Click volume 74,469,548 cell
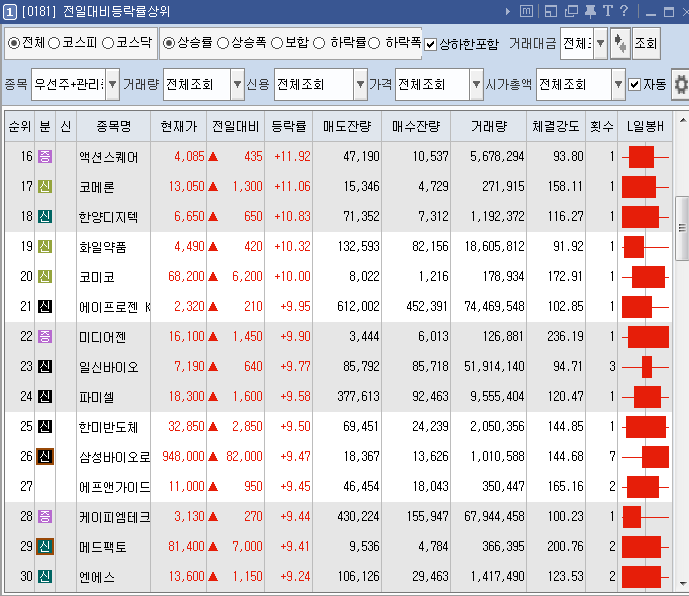Screen dimensions: 689x596 click(x=494, y=306)
